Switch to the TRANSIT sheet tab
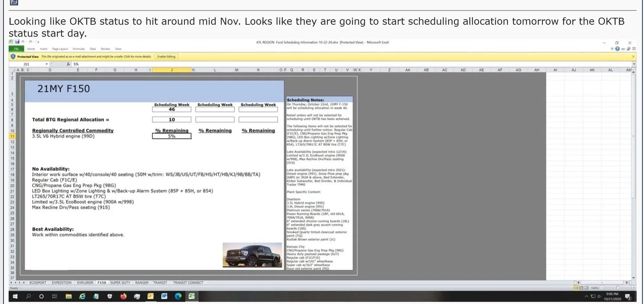This screenshot has height=304, width=644. 160,283
